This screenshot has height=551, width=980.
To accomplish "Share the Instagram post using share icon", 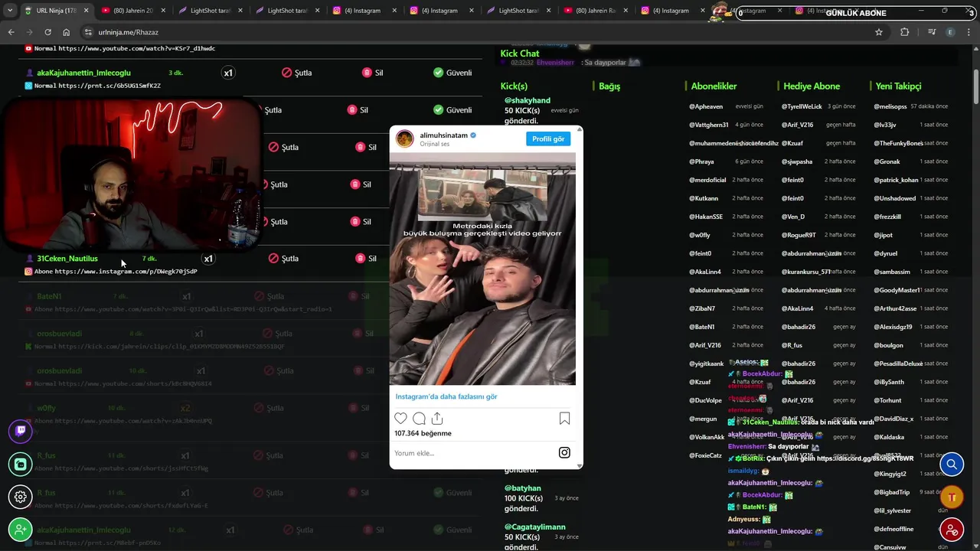I will (437, 419).
